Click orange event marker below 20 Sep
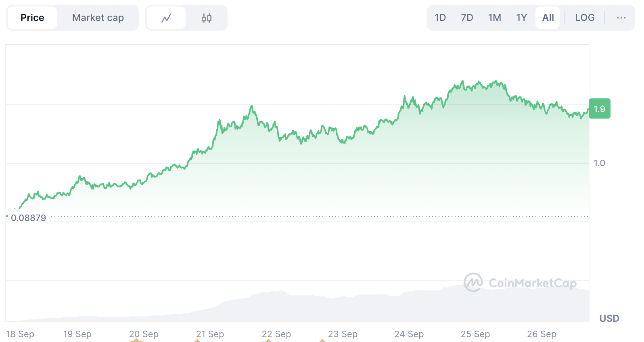This screenshot has height=342, width=644. point(136,340)
